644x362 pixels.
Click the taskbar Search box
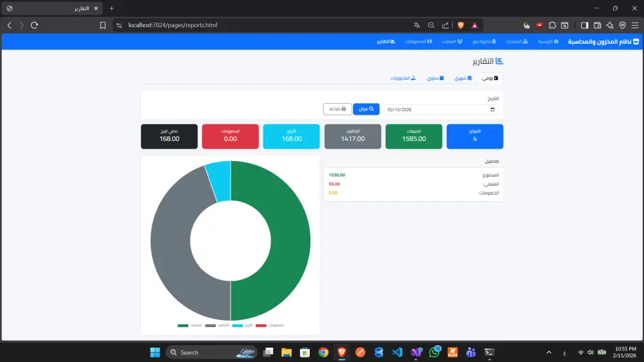(x=211, y=352)
